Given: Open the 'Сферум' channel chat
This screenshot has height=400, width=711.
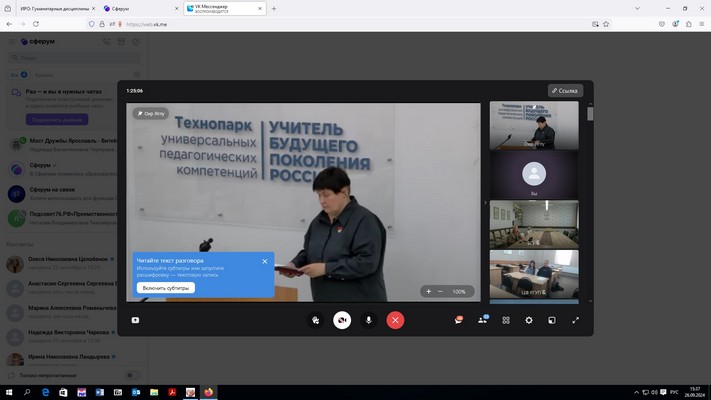Looking at the screenshot, I should pos(62,169).
